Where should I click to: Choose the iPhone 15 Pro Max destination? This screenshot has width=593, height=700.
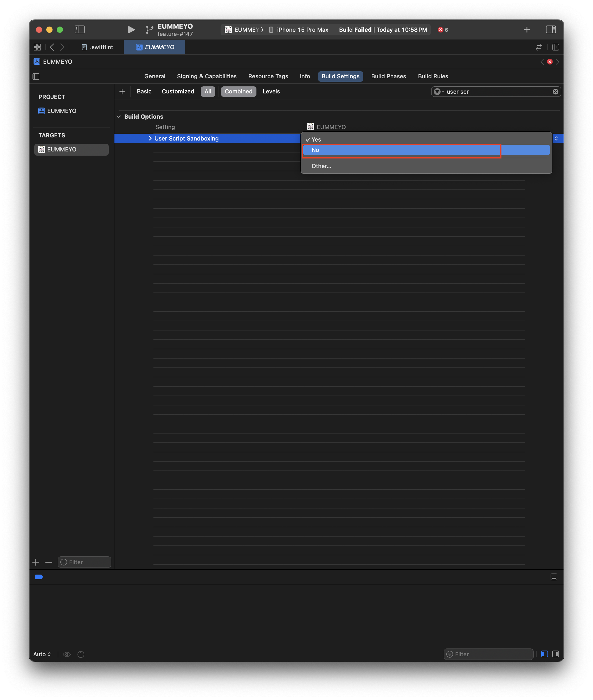[299, 30]
